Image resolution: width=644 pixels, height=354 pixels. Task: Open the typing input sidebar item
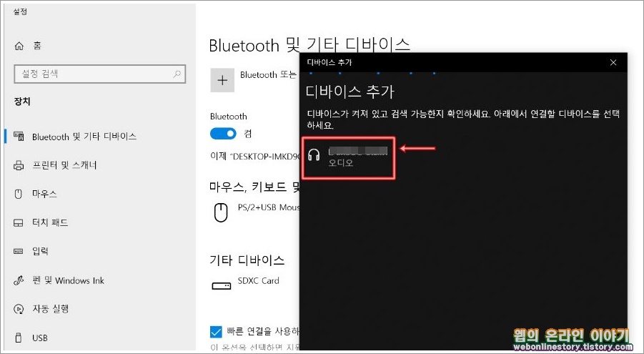[x=40, y=251]
